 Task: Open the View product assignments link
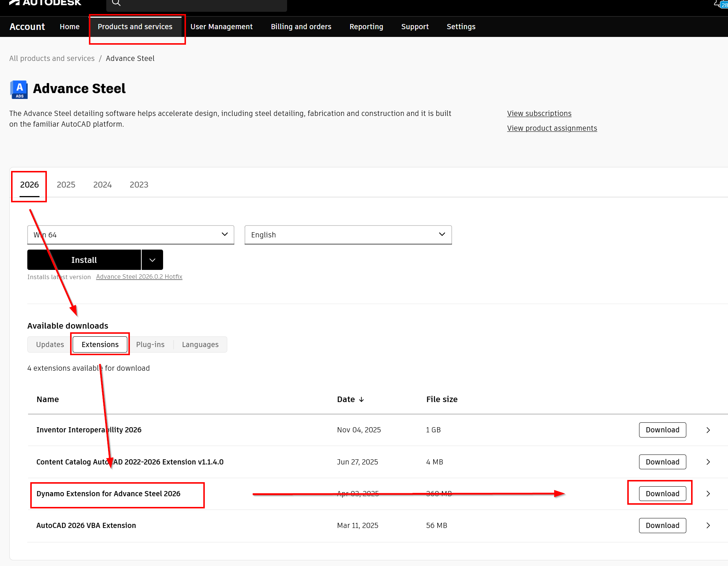[552, 128]
